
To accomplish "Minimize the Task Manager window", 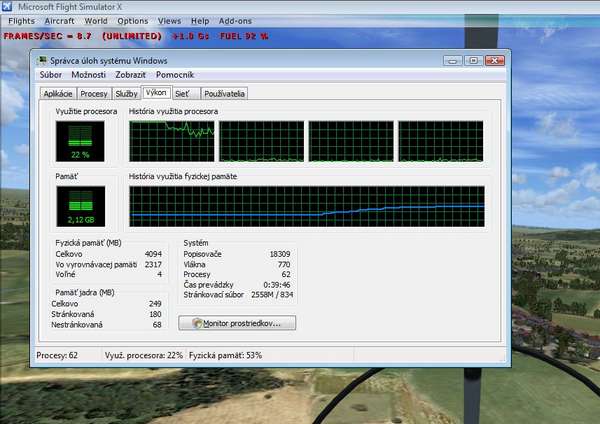I will [x=452, y=60].
